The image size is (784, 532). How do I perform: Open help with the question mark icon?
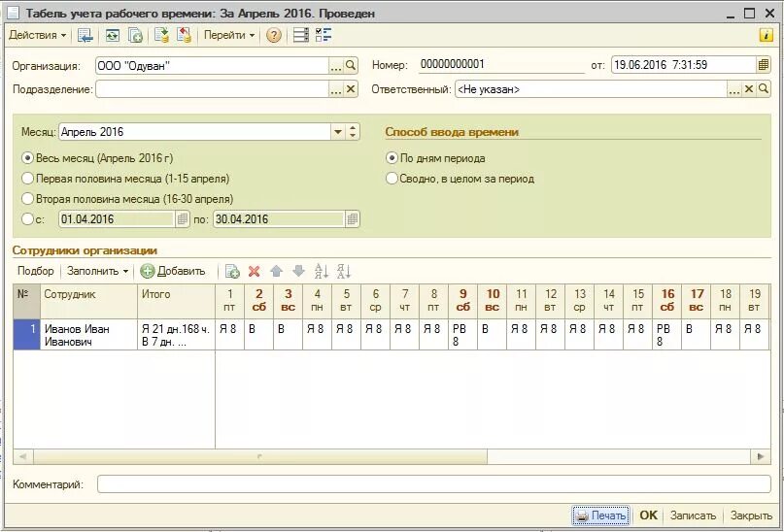point(274,36)
